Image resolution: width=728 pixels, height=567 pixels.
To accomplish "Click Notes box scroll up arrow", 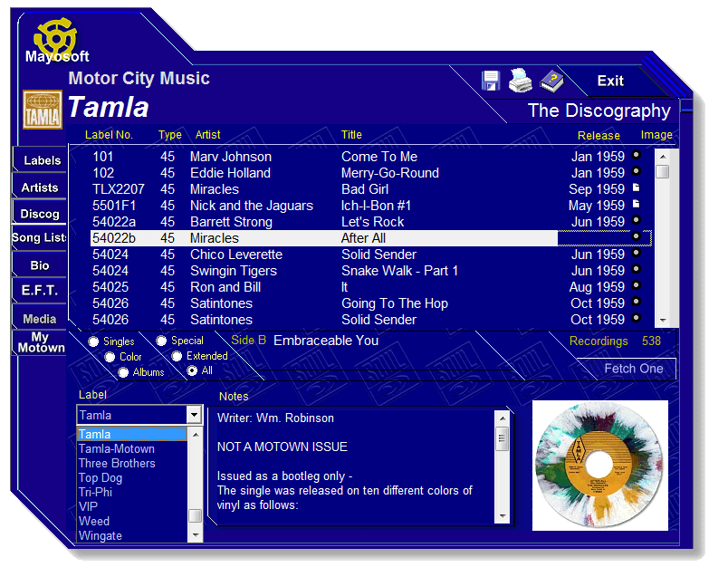I will (503, 418).
